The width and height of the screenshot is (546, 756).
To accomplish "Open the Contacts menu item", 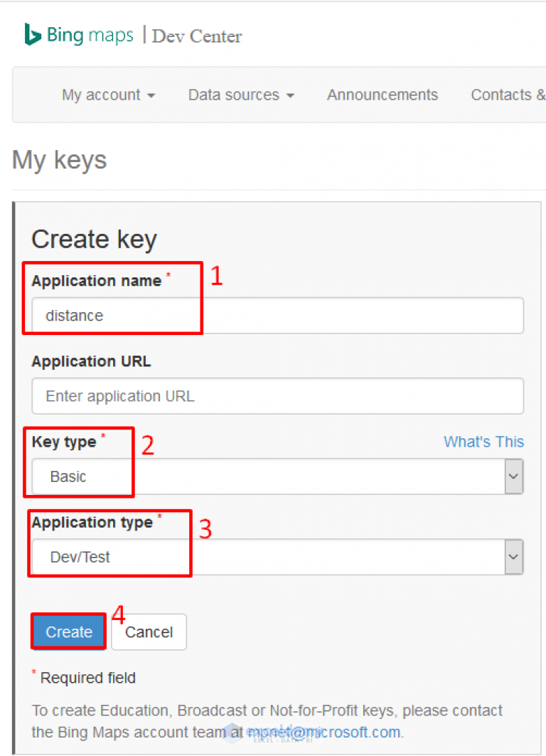I will (x=508, y=95).
